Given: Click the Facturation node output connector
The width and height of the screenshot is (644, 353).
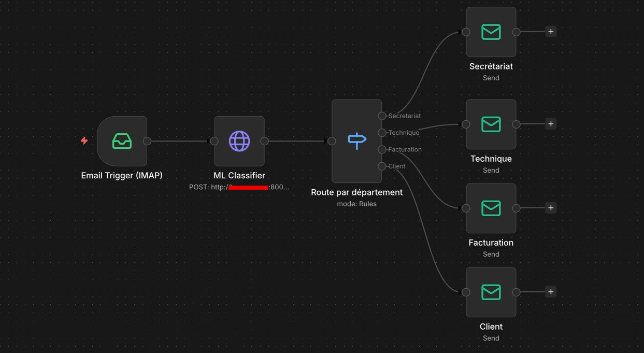Looking at the screenshot, I should tap(516, 208).
